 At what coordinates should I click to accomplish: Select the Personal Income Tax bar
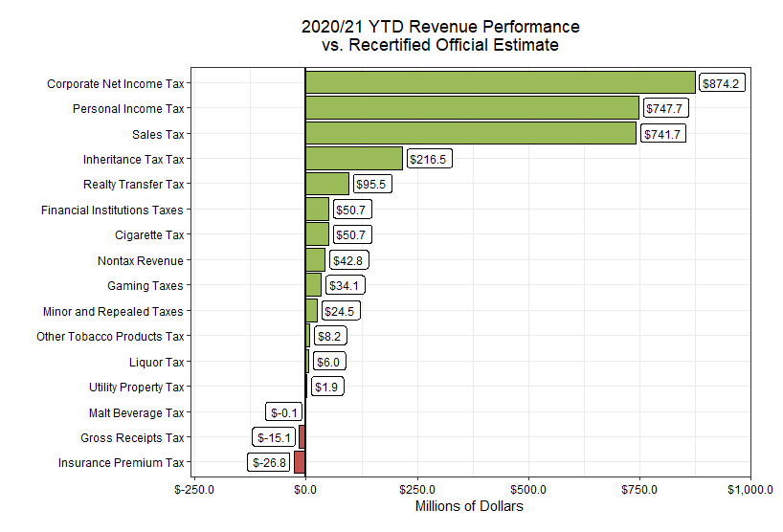[x=472, y=108]
